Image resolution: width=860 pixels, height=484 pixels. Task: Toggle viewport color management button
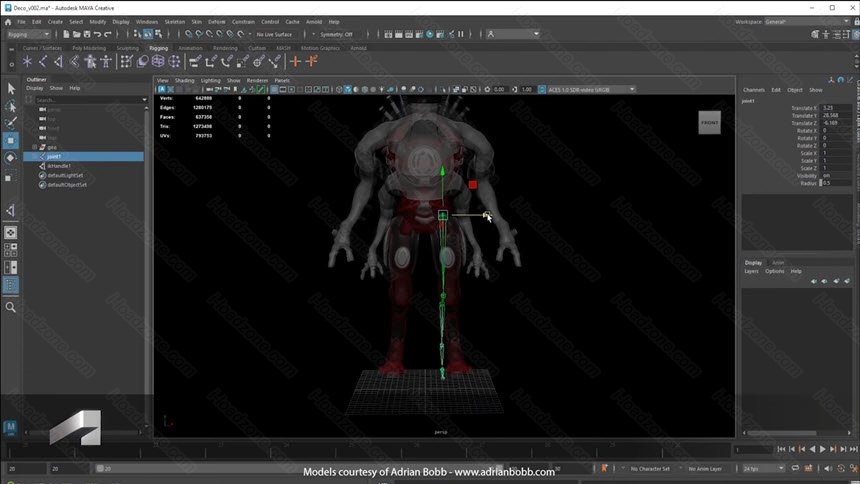click(x=542, y=89)
